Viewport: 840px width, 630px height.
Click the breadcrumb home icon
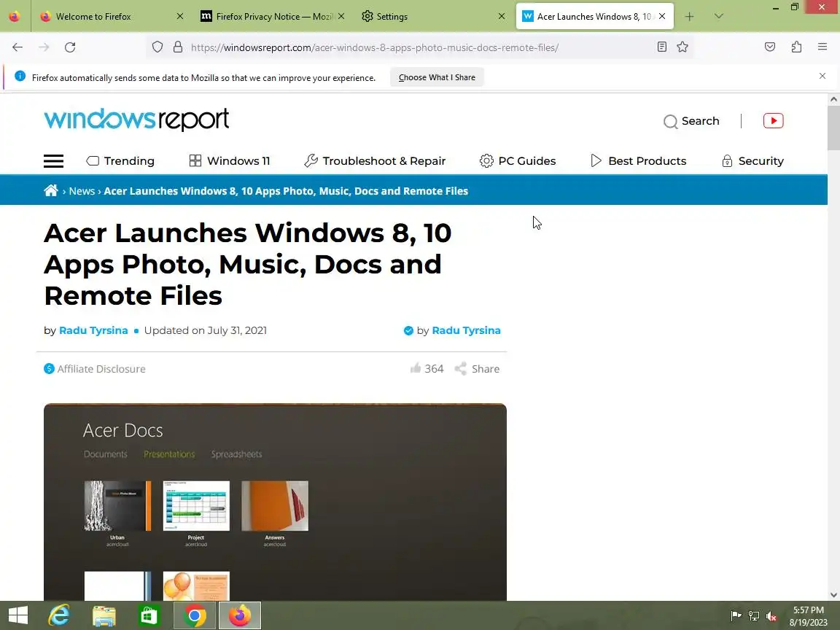pyautogui.click(x=51, y=190)
